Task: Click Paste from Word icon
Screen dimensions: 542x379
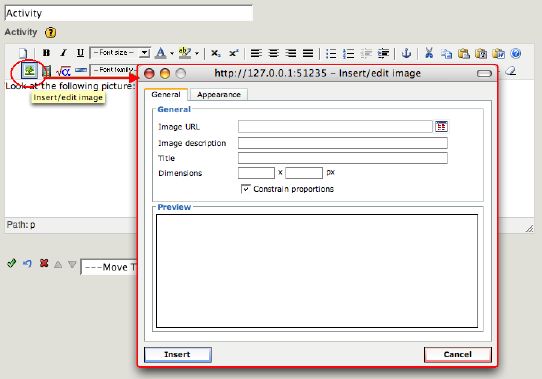Action: coord(498,54)
